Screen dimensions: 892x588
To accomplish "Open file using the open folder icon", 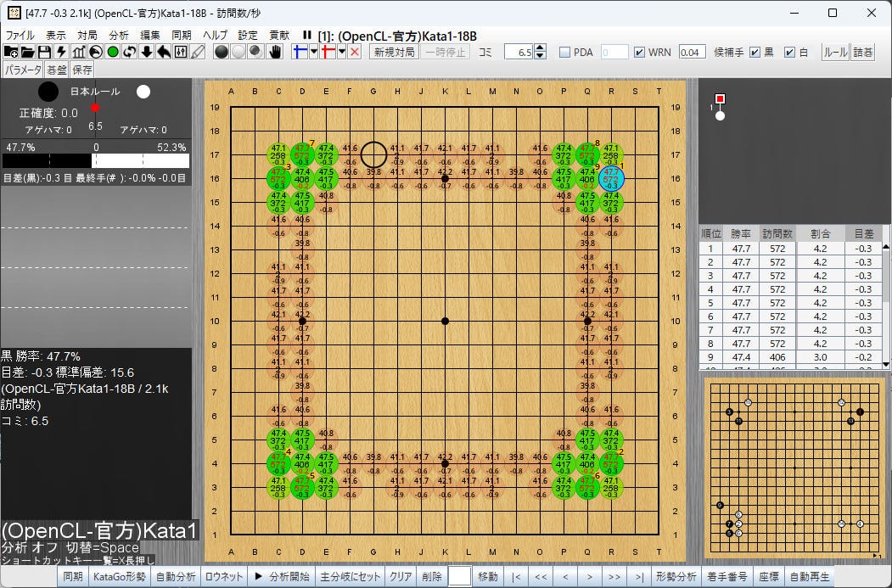I will point(27,53).
